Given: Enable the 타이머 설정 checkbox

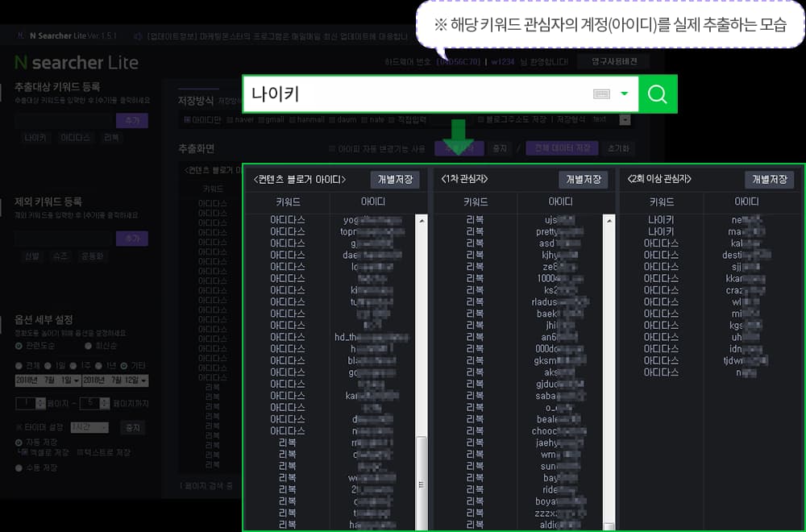Looking at the screenshot, I should click(x=19, y=427).
